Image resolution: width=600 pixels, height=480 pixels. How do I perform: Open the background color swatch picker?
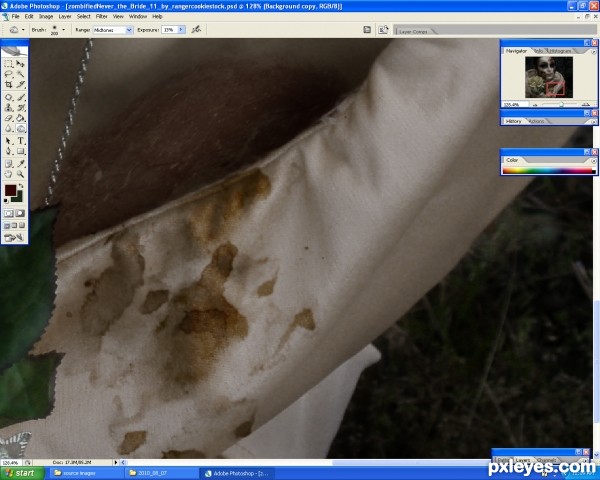(x=18, y=197)
